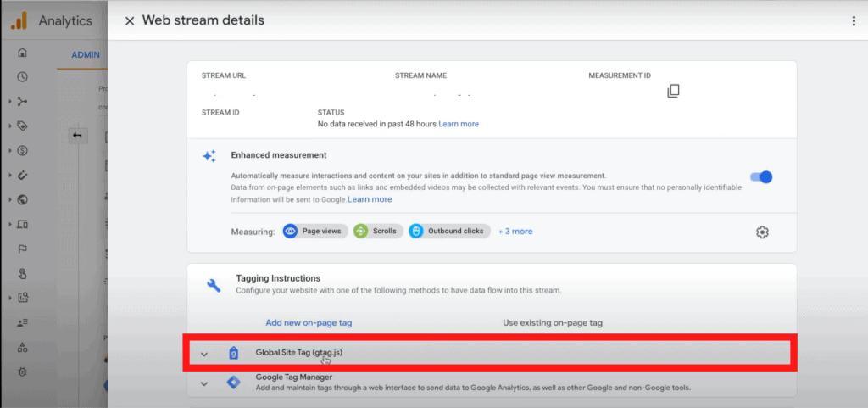Image resolution: width=868 pixels, height=408 pixels.
Task: Open the Monetization dollar icon in sidebar
Action: click(x=23, y=151)
